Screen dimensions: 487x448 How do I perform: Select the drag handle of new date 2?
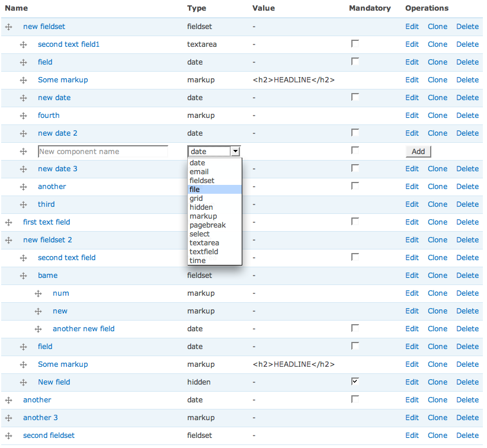pyautogui.click(x=23, y=133)
